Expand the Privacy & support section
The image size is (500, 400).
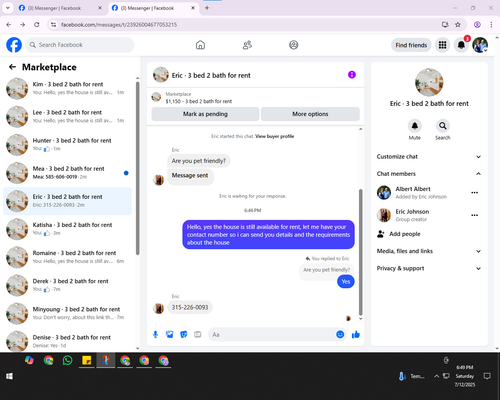pyautogui.click(x=429, y=268)
